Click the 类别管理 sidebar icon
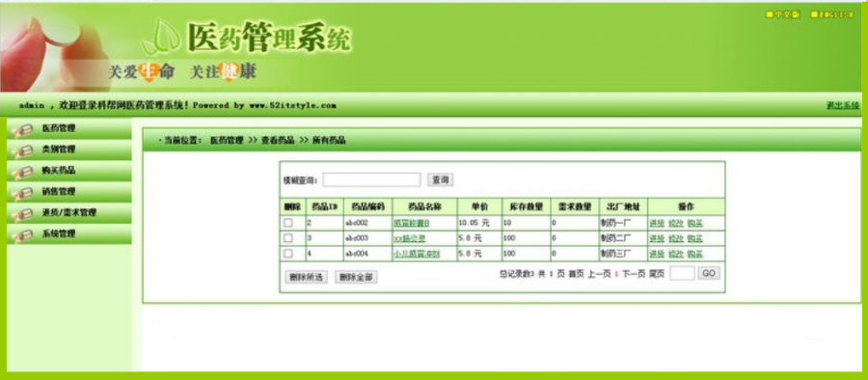This screenshot has width=868, height=380. [23, 150]
